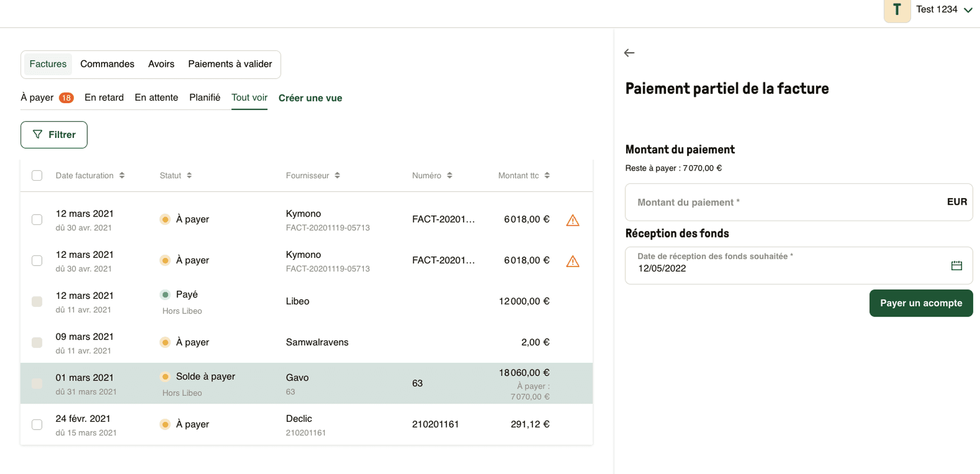Screen dimensions: 980x474
Task: Click the 09 mars 2021 date cell
Action: pyautogui.click(x=85, y=337)
